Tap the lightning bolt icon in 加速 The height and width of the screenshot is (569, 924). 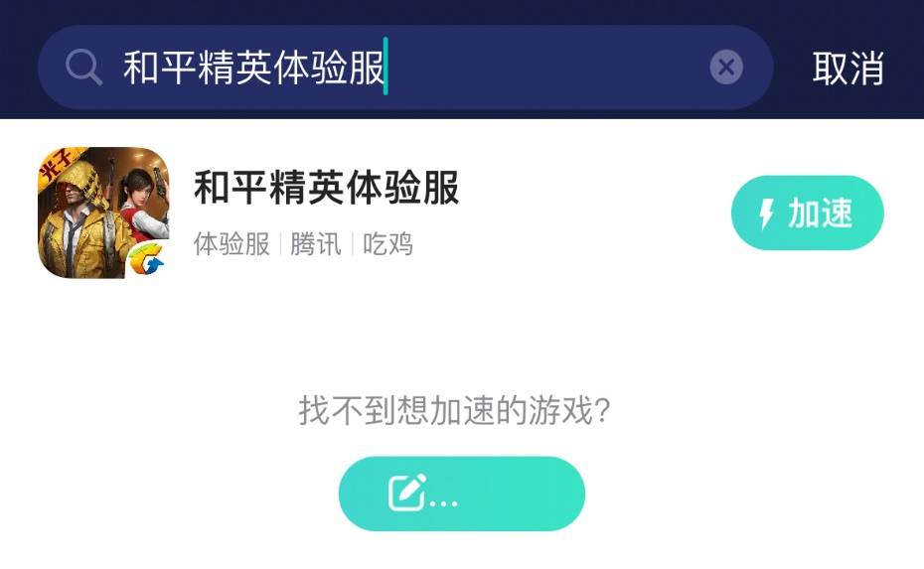pyautogui.click(x=766, y=213)
